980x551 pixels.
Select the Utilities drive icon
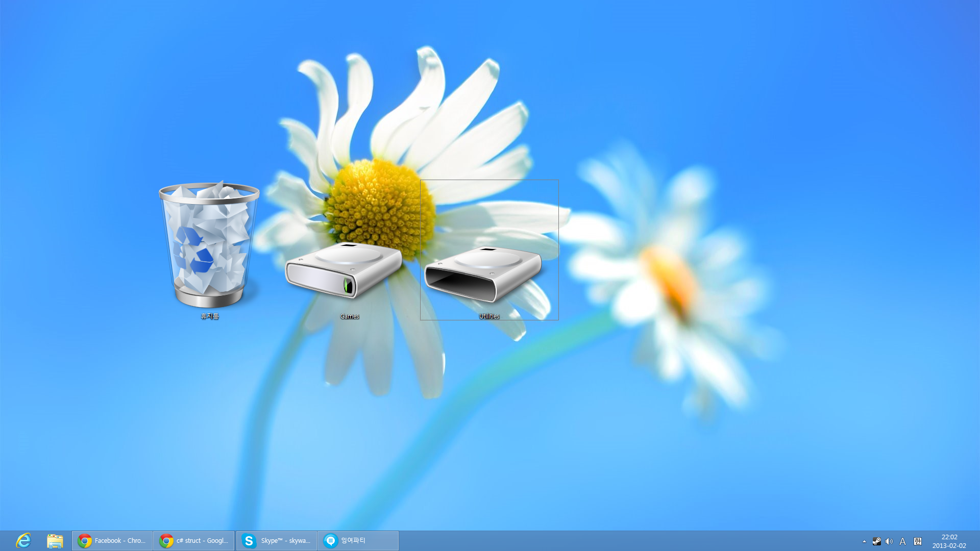pyautogui.click(x=483, y=274)
